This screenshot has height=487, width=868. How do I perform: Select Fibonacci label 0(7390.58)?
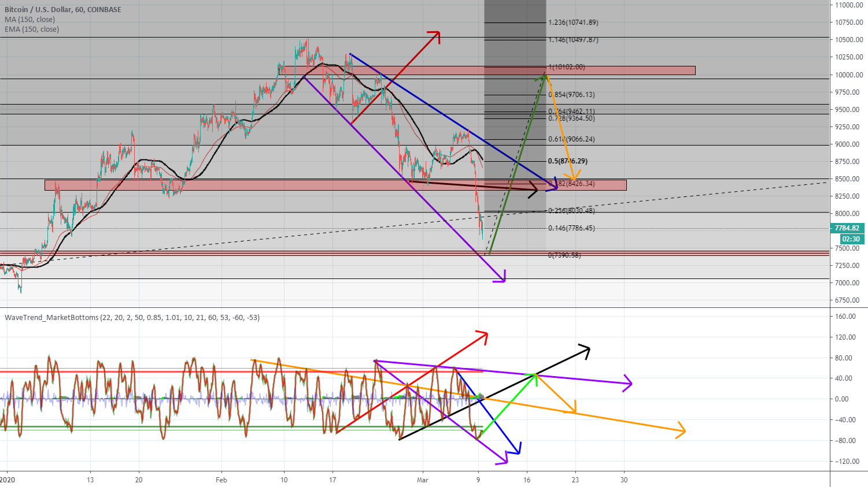(x=564, y=255)
